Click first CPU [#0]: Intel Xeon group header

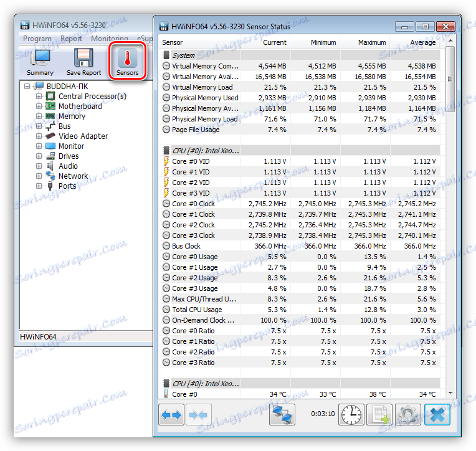(x=300, y=151)
